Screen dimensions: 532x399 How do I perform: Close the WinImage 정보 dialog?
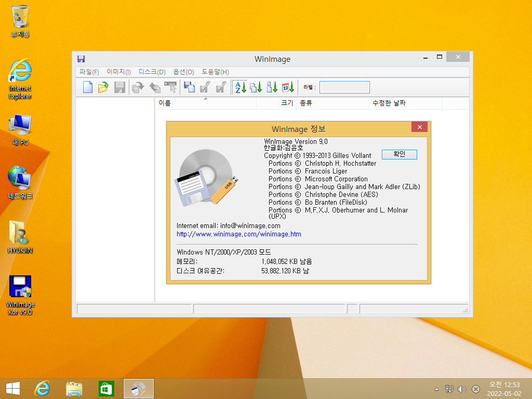pos(419,127)
